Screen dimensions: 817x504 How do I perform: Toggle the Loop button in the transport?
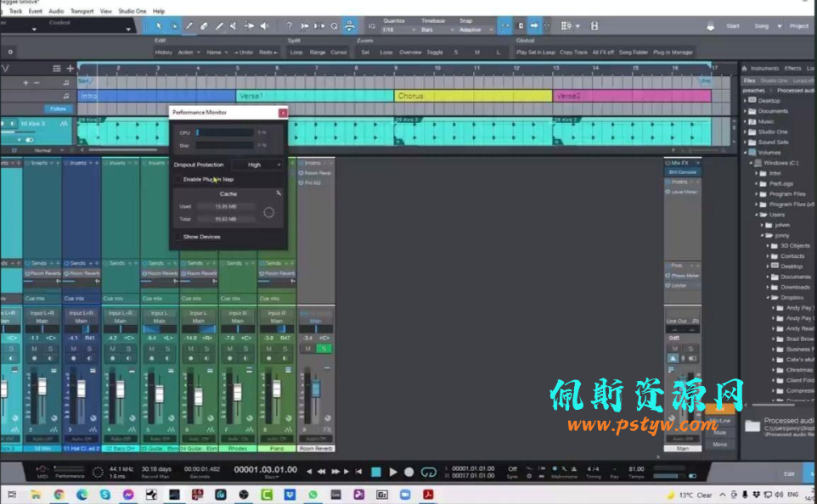coord(428,472)
